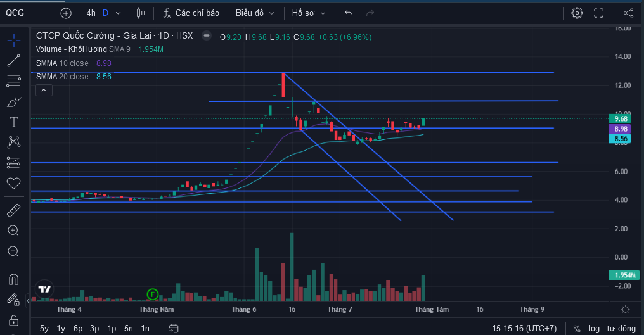The height and width of the screenshot is (335, 644).
Task: Open the candlestick chart type selector
Action: [x=141, y=13]
